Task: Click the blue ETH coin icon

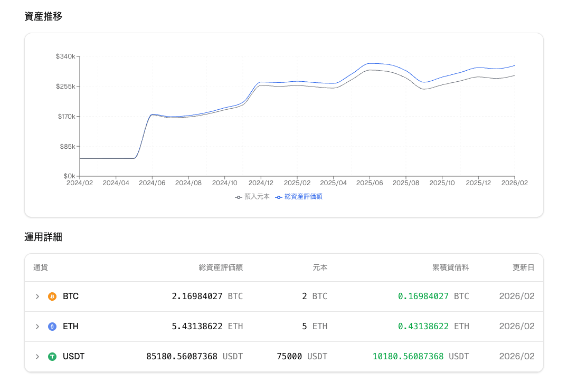Action: tap(52, 327)
